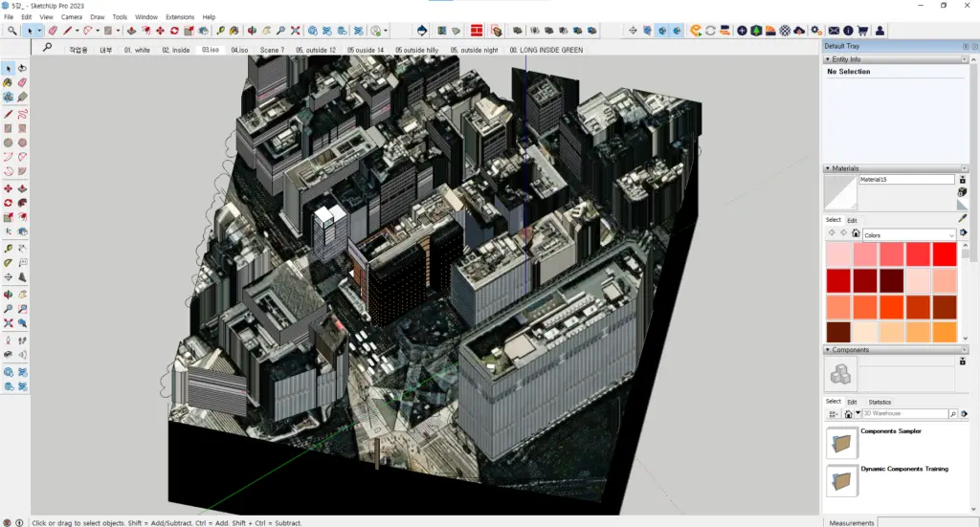Screen dimensions: 980x527
Task: Select the Lasso tool in left toolbar
Action: 23,68
